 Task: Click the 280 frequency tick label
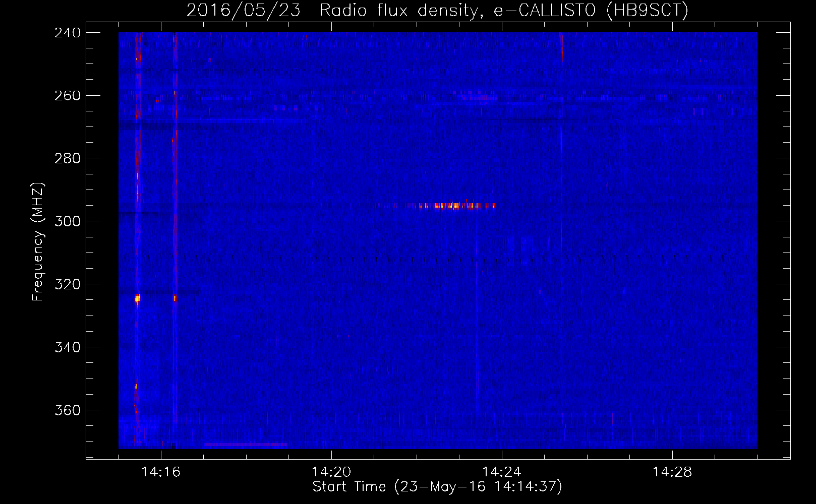(x=68, y=159)
